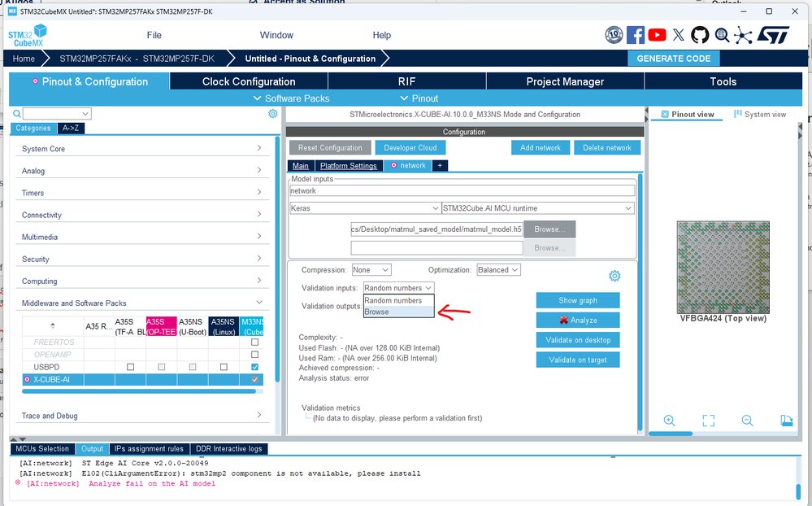Check USBPD for A35S OP-TEE column

162,367
